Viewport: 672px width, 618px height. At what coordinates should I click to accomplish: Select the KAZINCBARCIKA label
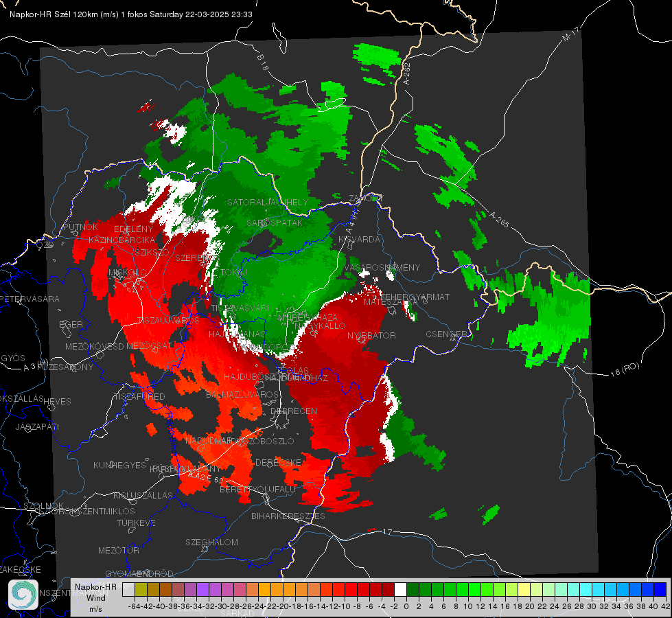pos(121,240)
